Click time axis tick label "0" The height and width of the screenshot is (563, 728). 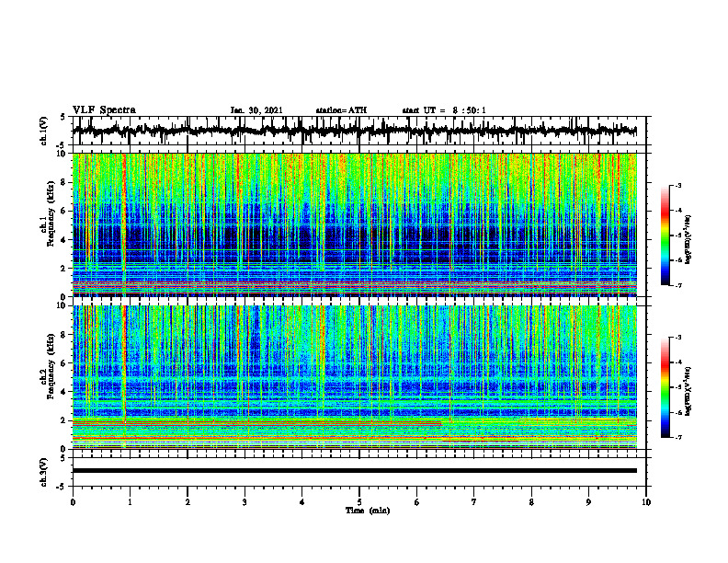click(73, 502)
